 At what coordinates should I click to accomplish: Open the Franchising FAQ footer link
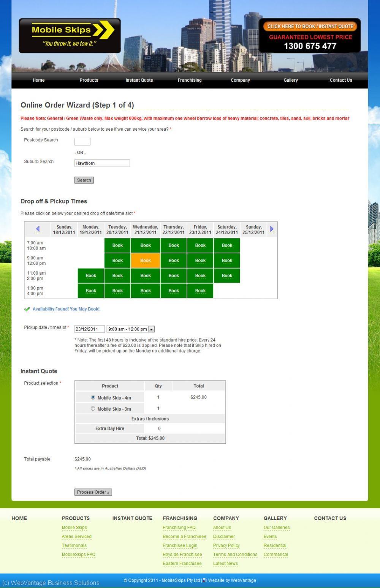tap(179, 528)
